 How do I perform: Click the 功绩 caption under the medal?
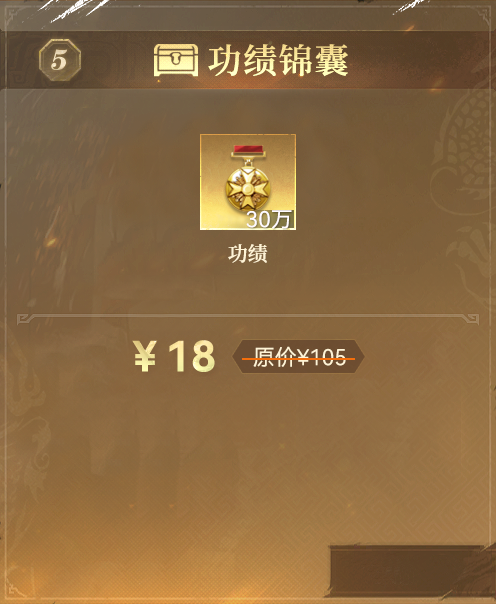(248, 254)
